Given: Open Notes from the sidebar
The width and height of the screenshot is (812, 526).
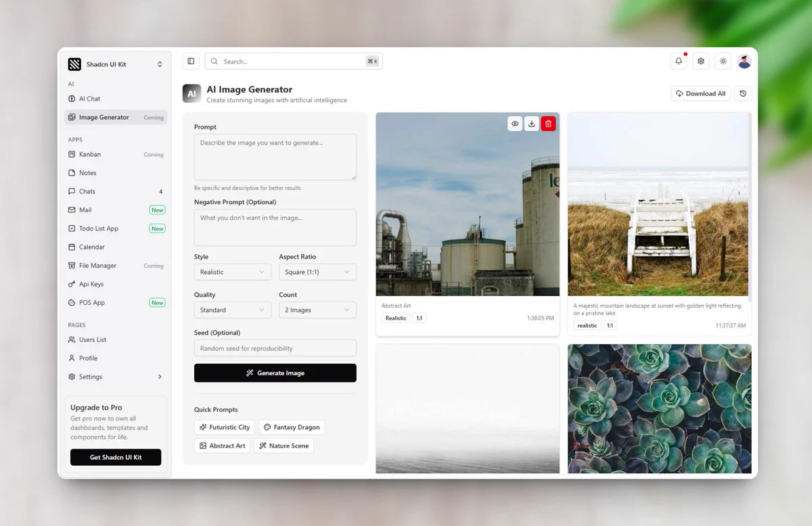Looking at the screenshot, I should [116, 172].
